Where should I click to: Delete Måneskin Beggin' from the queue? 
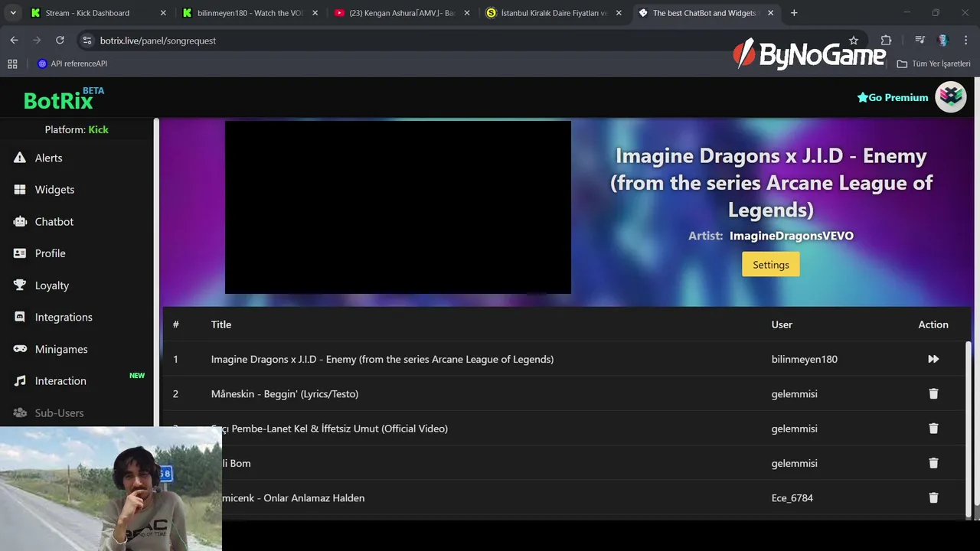click(x=933, y=393)
